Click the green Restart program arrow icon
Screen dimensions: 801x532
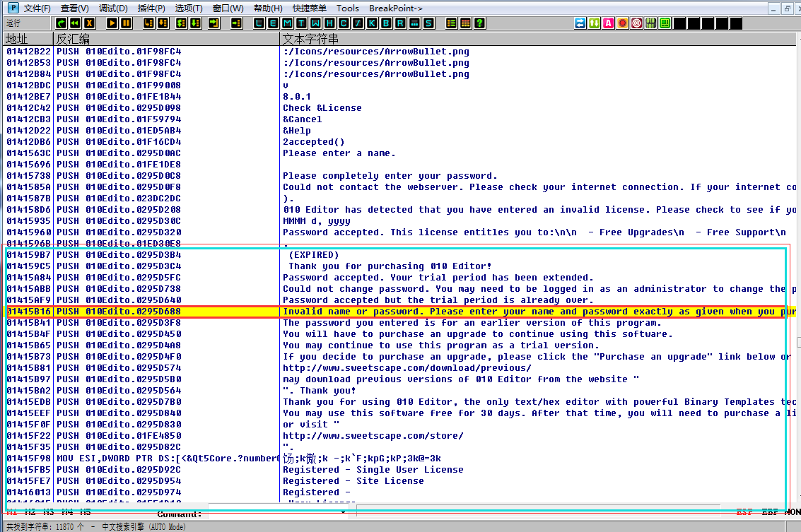[62, 23]
